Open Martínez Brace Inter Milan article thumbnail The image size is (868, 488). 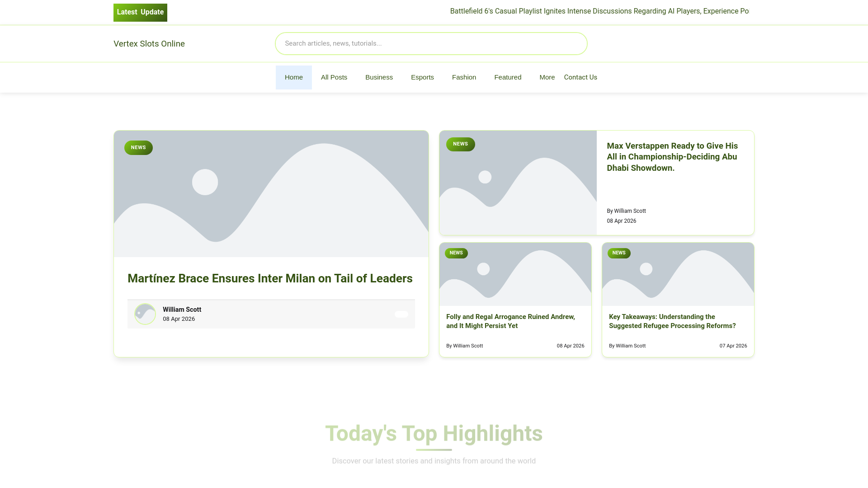(271, 194)
